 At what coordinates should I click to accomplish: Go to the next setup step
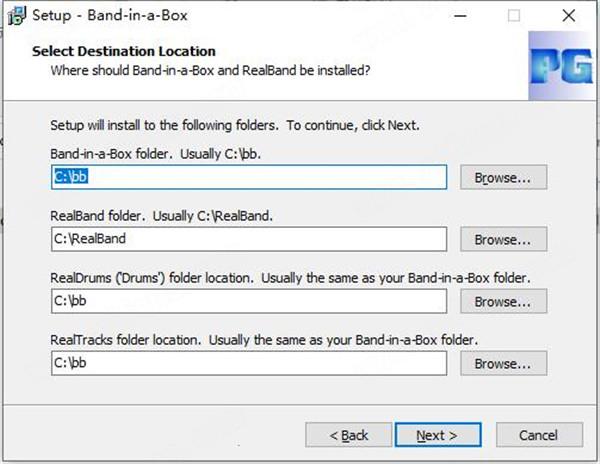pyautogui.click(x=438, y=435)
